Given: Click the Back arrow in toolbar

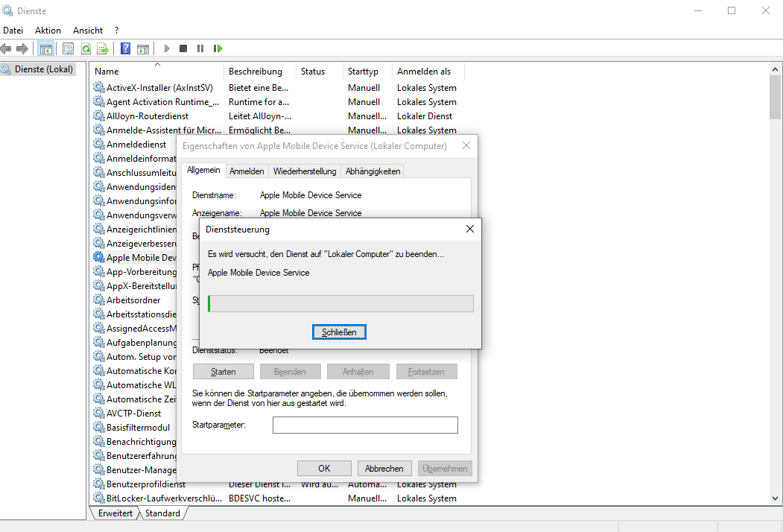Looking at the screenshot, I should pyautogui.click(x=7, y=48).
